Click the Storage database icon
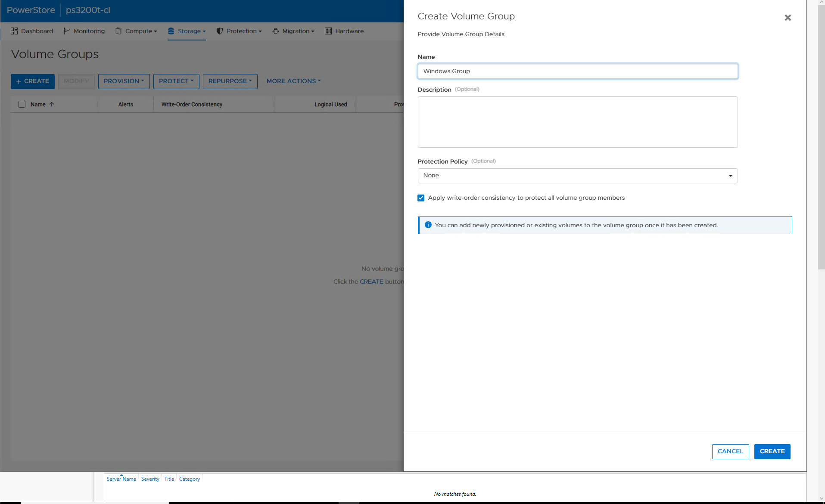The height and width of the screenshot is (504, 825). [x=171, y=31]
